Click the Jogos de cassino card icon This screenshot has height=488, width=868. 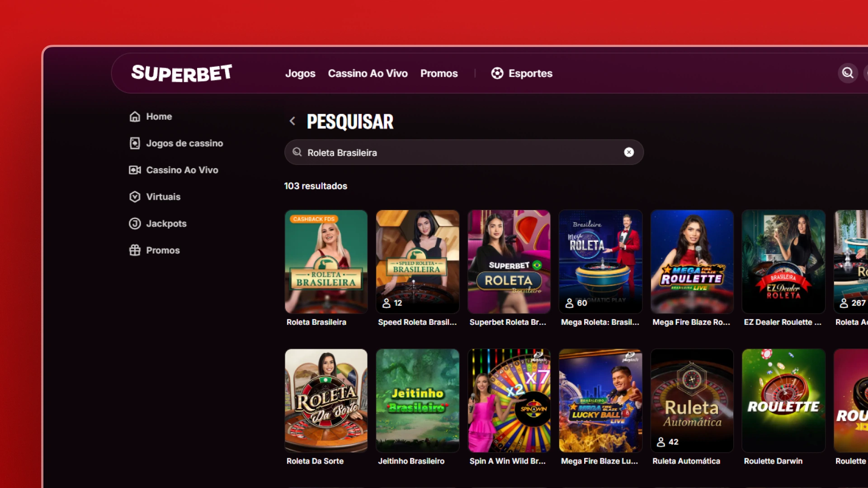(135, 143)
